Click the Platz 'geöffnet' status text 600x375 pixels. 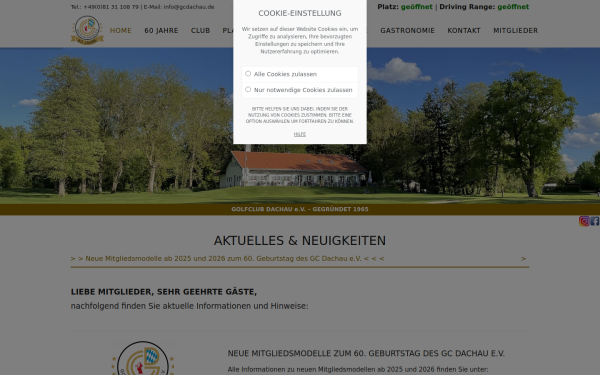click(x=417, y=7)
